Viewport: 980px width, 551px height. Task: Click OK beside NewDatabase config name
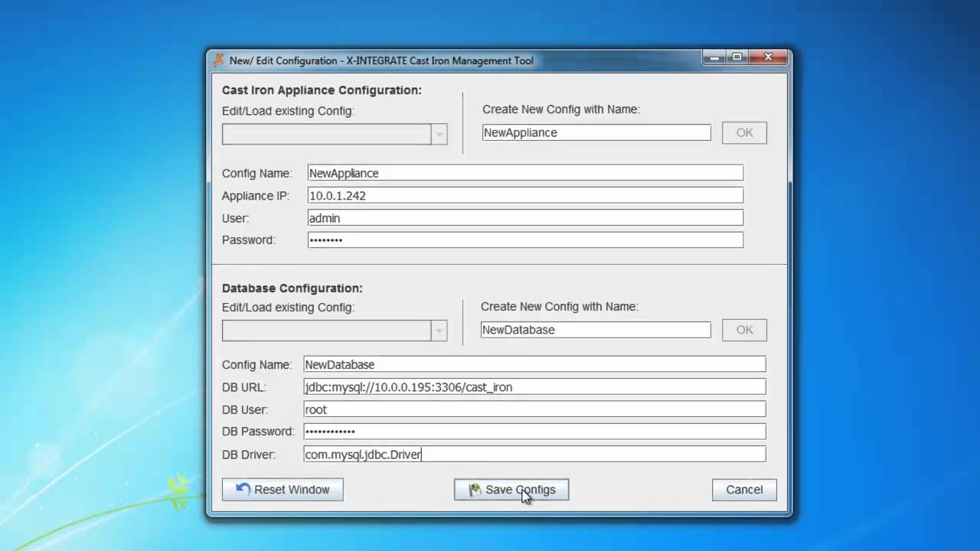744,330
